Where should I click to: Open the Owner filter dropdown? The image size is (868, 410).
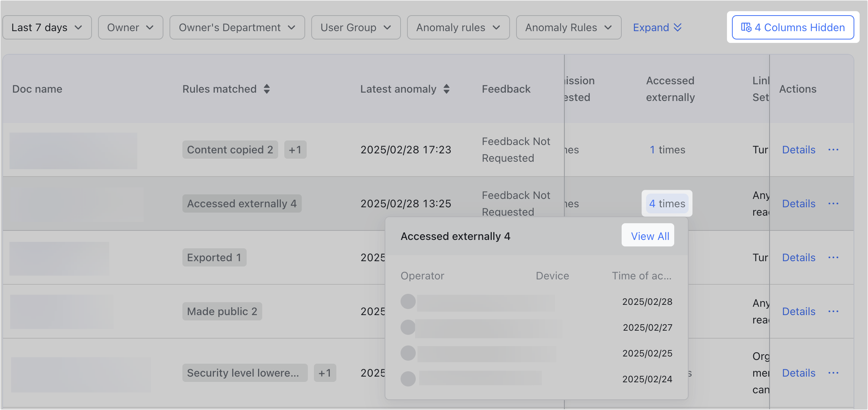(x=130, y=27)
